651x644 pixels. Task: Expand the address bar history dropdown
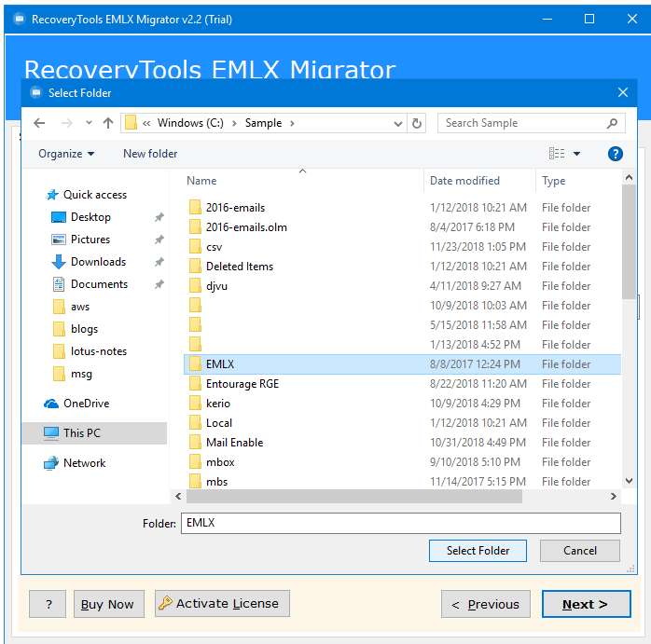point(397,123)
